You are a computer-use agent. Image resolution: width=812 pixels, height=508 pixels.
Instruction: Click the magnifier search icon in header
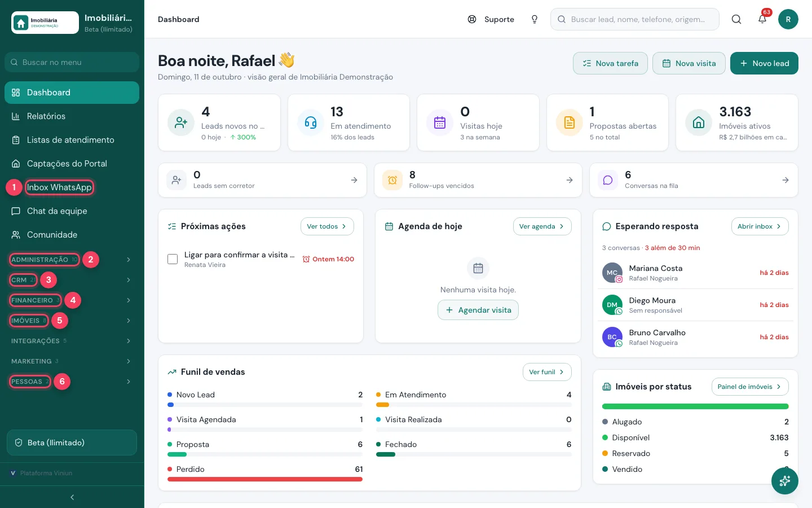pyautogui.click(x=736, y=19)
